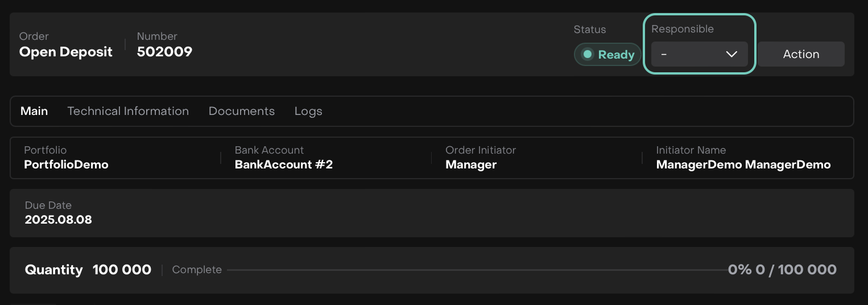Image resolution: width=868 pixels, height=305 pixels.
Task: Click the Status label above Ready
Action: tap(589, 30)
